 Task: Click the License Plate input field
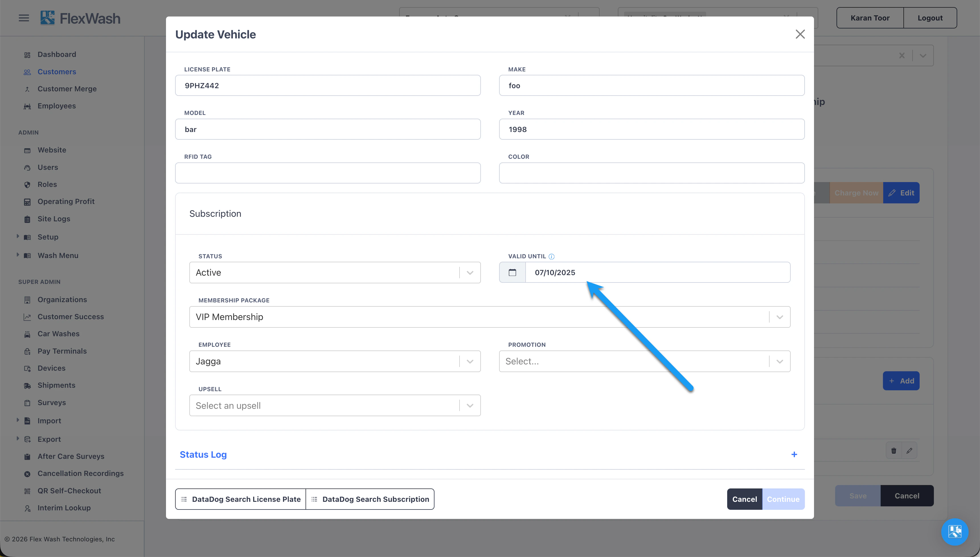pos(328,85)
